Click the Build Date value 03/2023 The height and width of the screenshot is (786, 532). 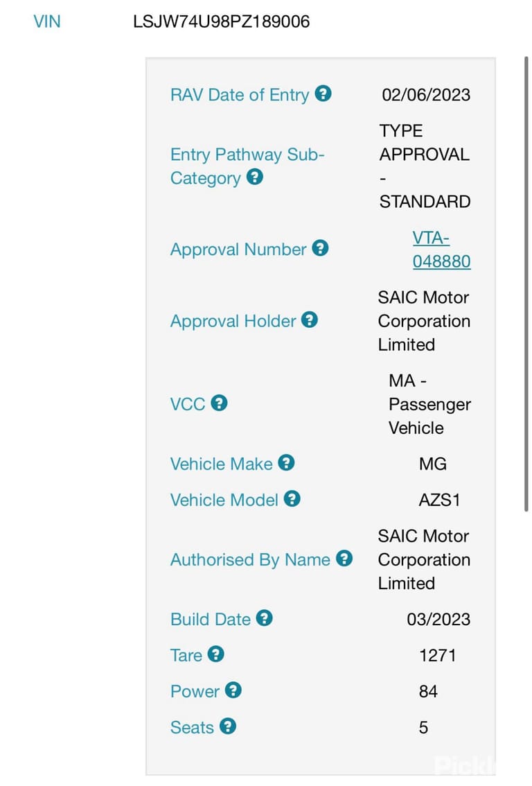pyautogui.click(x=438, y=619)
